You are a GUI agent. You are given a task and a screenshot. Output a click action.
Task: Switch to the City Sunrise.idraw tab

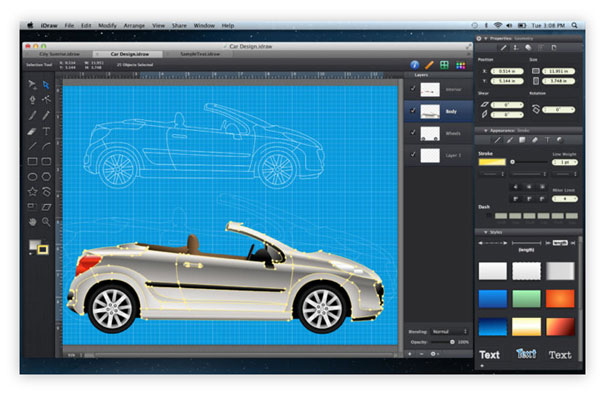coord(60,54)
